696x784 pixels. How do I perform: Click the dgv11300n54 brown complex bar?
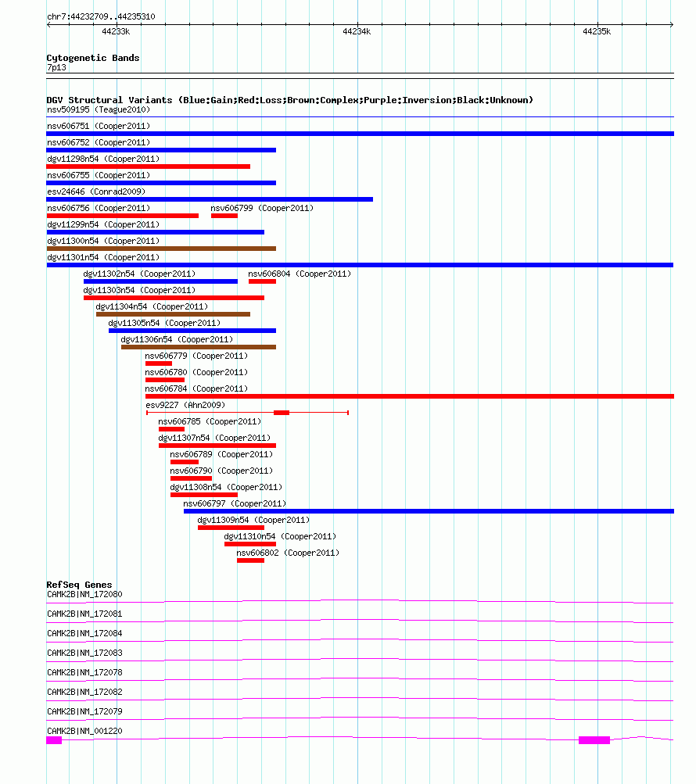(161, 249)
